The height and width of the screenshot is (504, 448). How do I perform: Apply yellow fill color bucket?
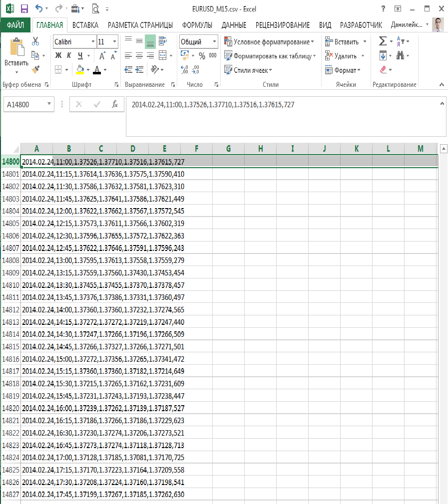coord(80,69)
